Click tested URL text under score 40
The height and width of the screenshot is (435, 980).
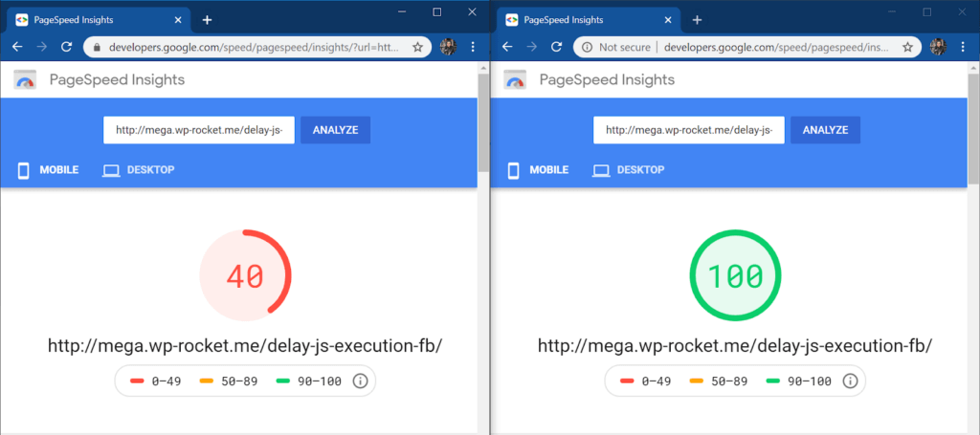pyautogui.click(x=246, y=346)
